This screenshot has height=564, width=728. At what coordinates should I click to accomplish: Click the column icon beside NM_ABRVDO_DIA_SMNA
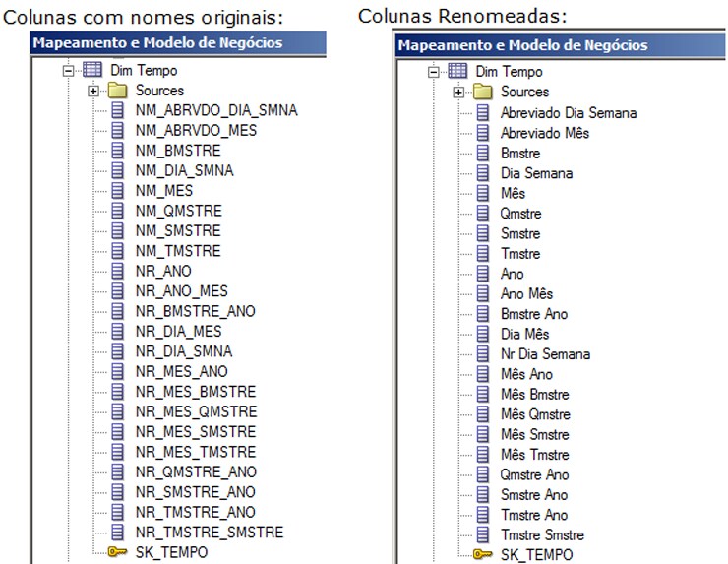tap(118, 110)
